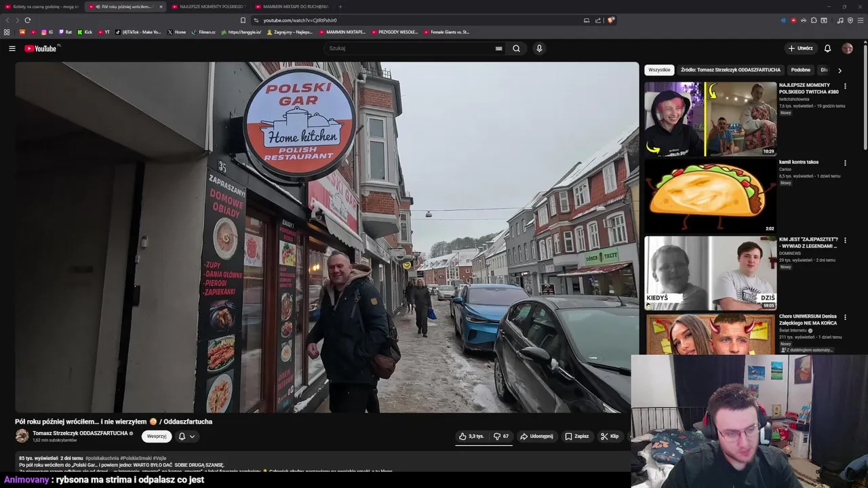
Task: Select the Podobne filter chip
Action: [800, 70]
